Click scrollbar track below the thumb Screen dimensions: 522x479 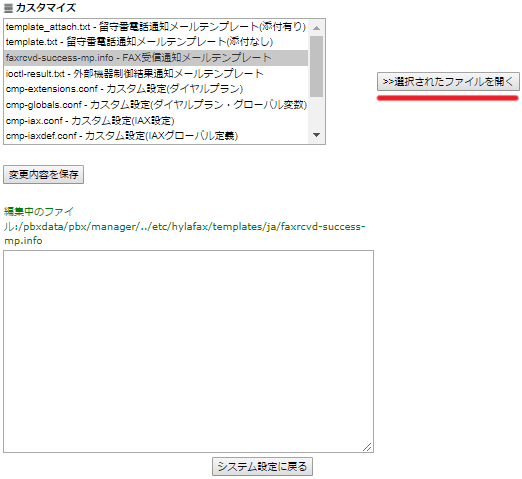click(x=316, y=112)
